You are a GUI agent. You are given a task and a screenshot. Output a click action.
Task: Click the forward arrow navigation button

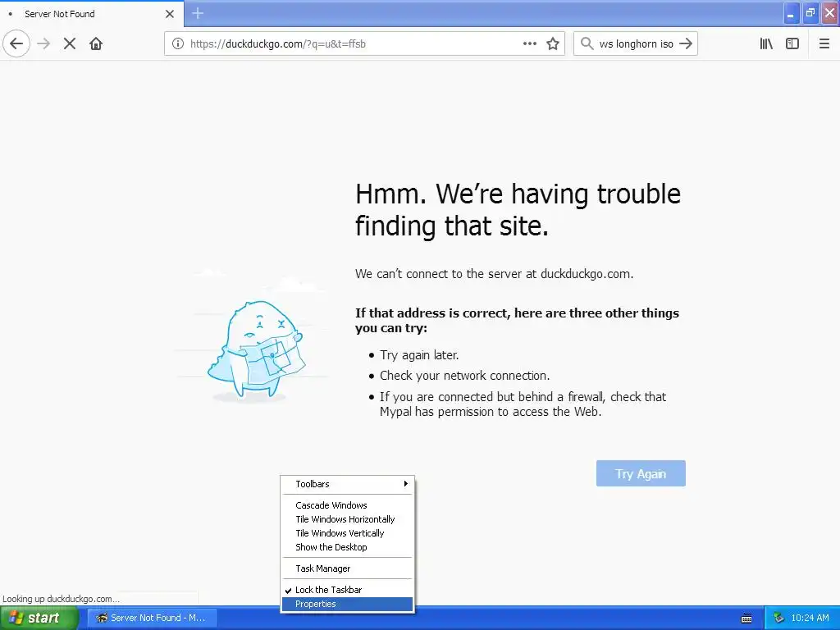coord(43,43)
